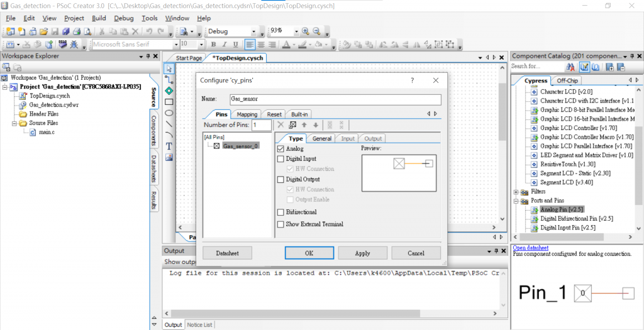This screenshot has height=330, width=644.
Task: Click the bold formatting icon
Action: pos(214,45)
